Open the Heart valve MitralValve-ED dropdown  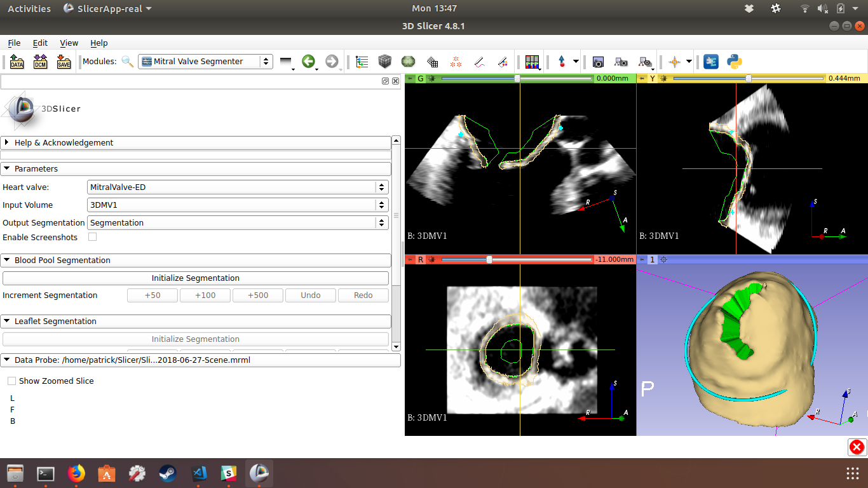238,187
